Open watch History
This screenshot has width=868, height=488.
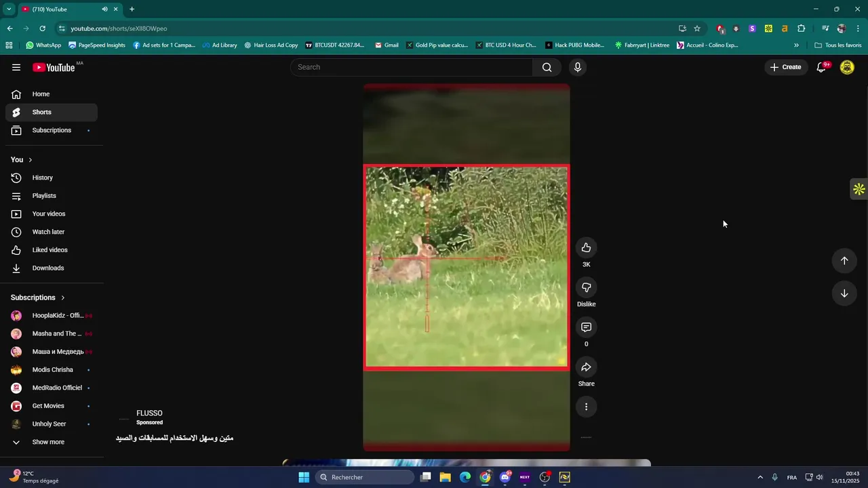coord(52,178)
